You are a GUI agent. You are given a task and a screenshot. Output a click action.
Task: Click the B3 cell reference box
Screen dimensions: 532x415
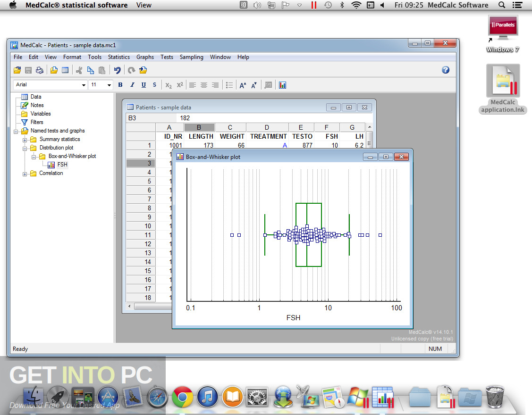pyautogui.click(x=151, y=118)
